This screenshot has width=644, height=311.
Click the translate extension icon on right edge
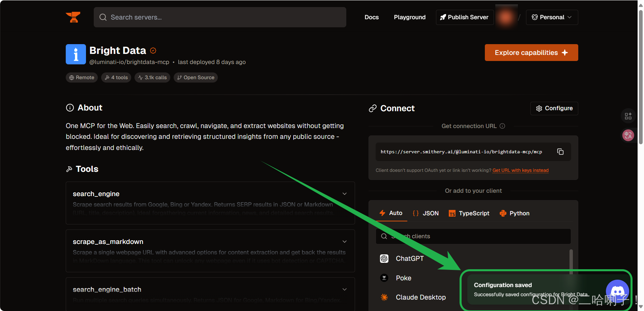point(628,135)
